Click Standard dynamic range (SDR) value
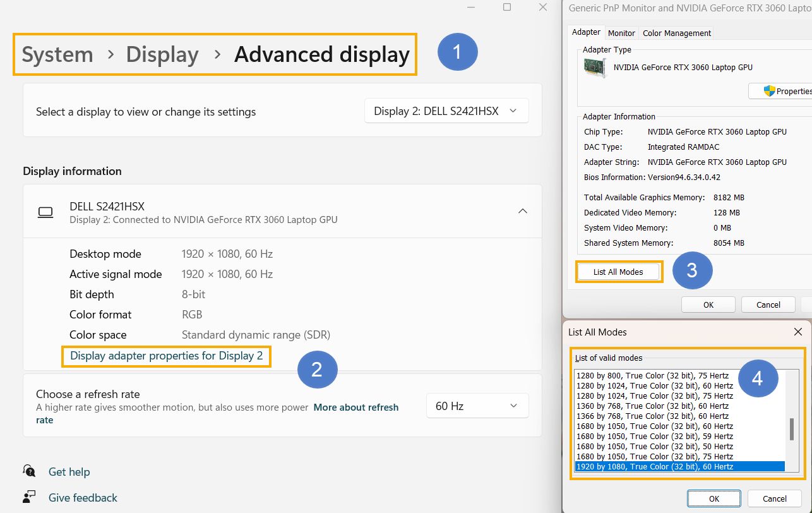Screen dimensions: 812x513 (256, 335)
